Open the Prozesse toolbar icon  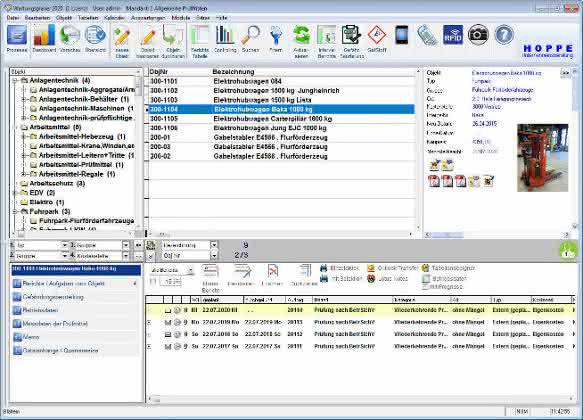coord(17,35)
